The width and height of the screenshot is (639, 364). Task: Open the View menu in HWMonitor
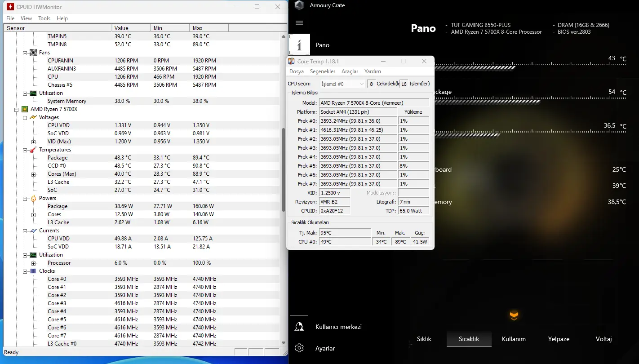click(x=26, y=18)
